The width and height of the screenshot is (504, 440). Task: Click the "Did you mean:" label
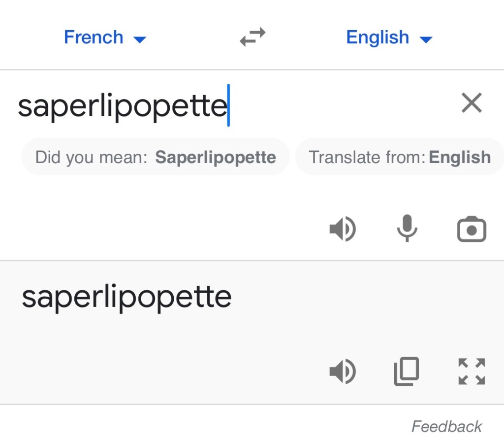[x=92, y=158]
